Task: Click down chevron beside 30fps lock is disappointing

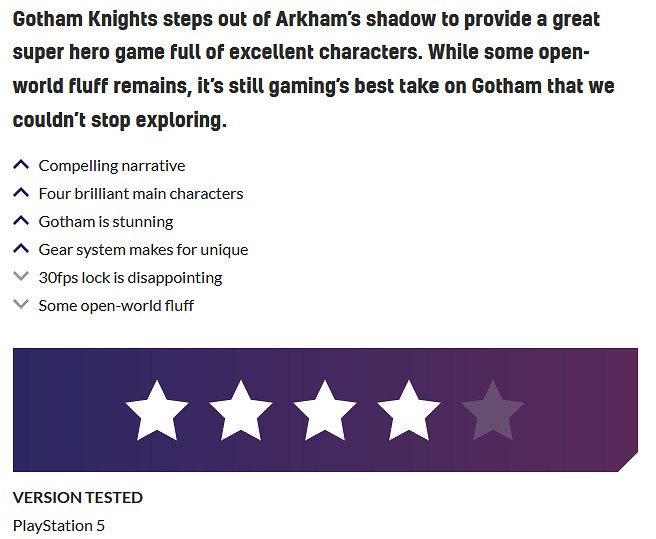Action: tap(21, 277)
